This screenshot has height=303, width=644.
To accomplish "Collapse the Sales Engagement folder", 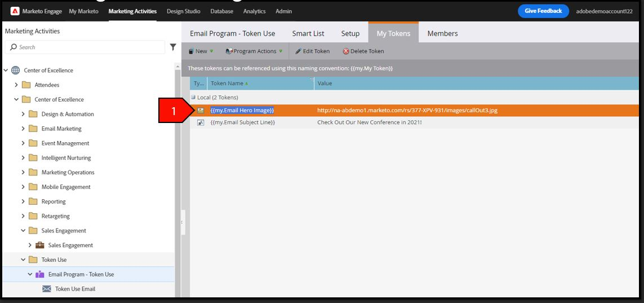I will tap(23, 231).
